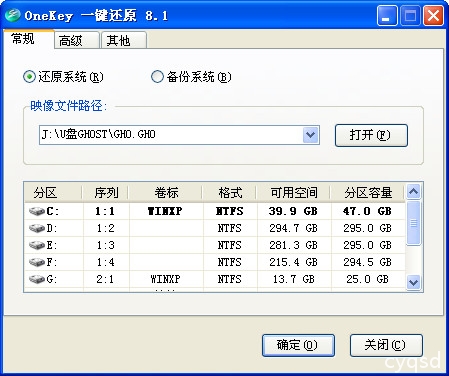Click the 打开(F) open button

371,135
